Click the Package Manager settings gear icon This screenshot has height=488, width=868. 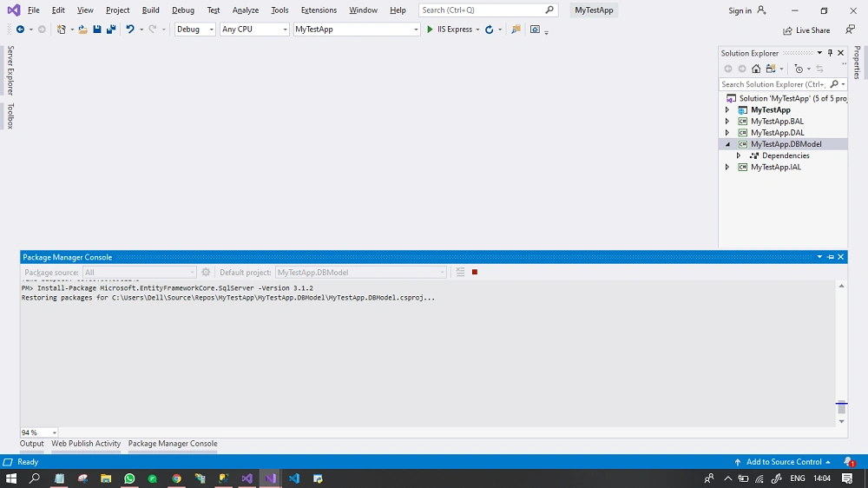click(x=206, y=272)
